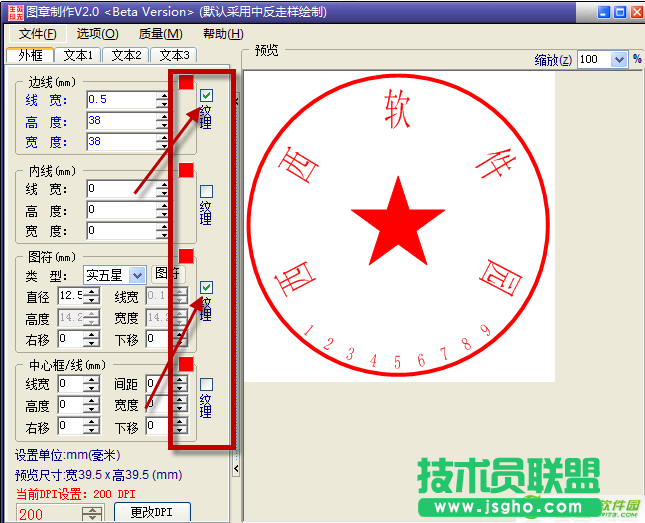The width and height of the screenshot is (645, 523).
Task: Open the 帮助(H) menu
Action: pyautogui.click(x=223, y=34)
